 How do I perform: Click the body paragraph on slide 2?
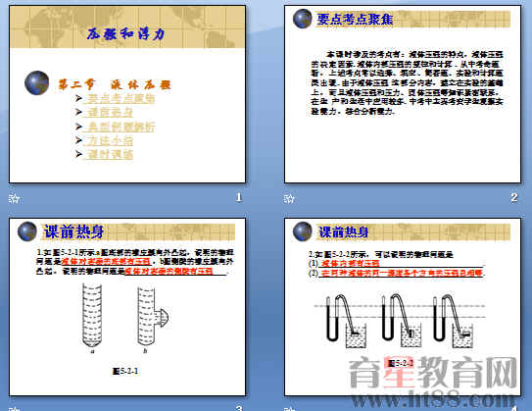(408, 82)
